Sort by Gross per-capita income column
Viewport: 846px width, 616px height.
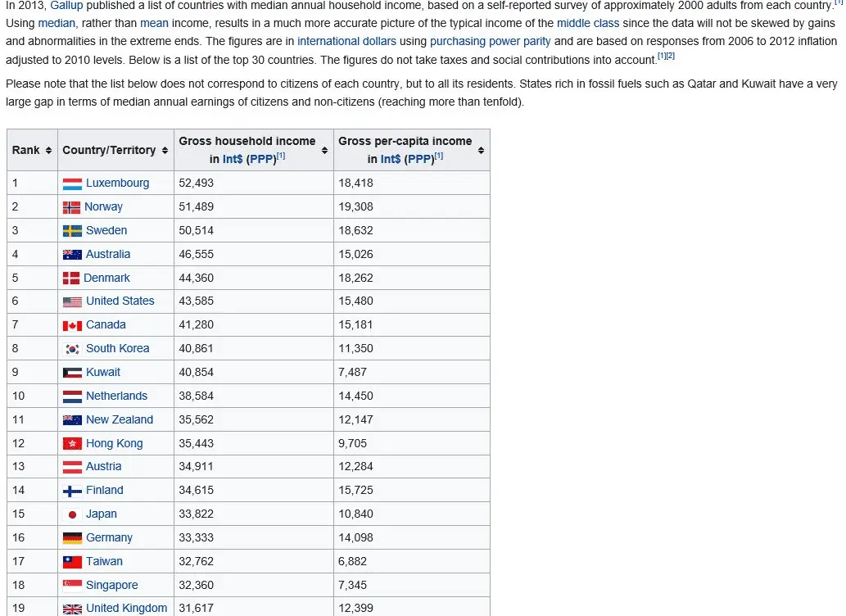pyautogui.click(x=481, y=151)
